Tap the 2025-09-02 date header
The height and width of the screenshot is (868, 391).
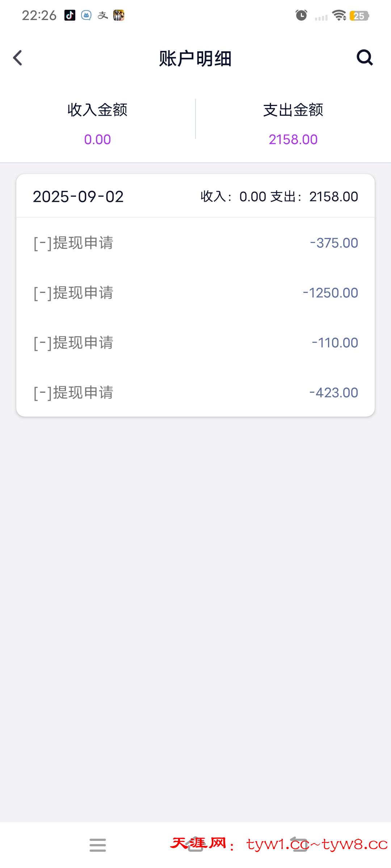click(x=78, y=196)
